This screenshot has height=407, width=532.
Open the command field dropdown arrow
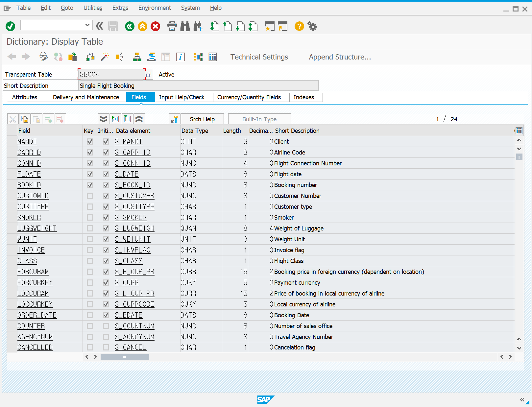87,25
